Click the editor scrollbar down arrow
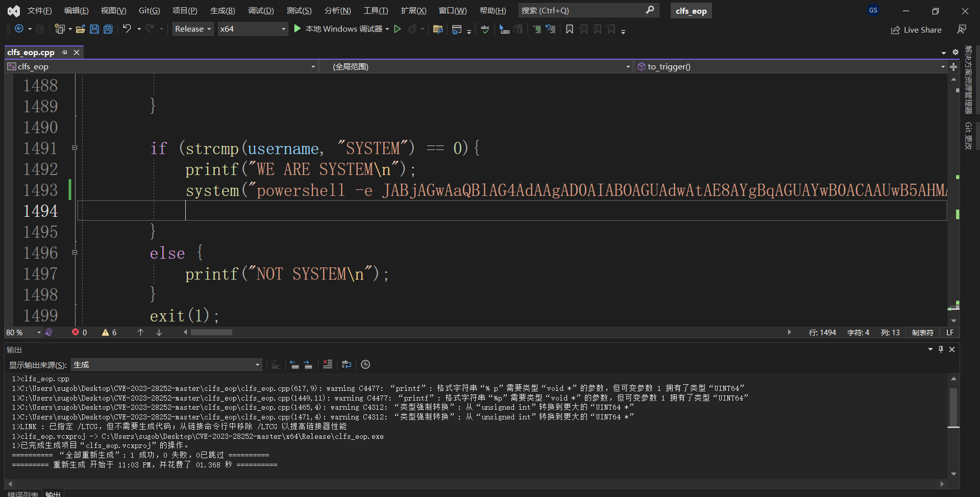 coord(953,321)
